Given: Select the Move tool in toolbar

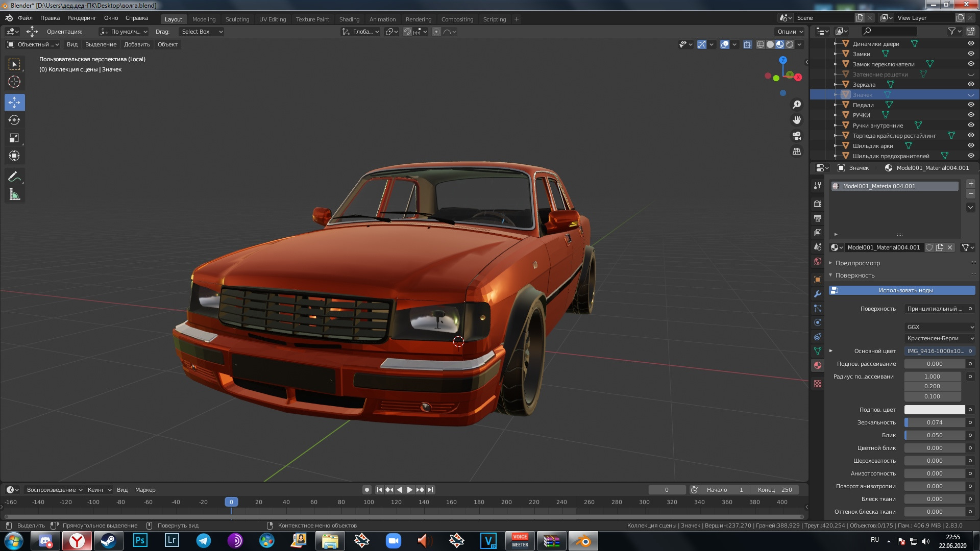Looking at the screenshot, I should 14,103.
